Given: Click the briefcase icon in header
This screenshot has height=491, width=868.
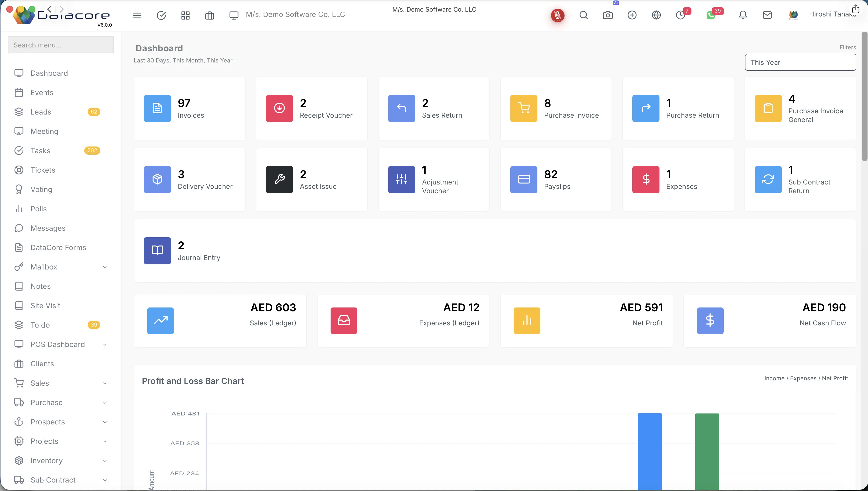Looking at the screenshot, I should pos(210,15).
